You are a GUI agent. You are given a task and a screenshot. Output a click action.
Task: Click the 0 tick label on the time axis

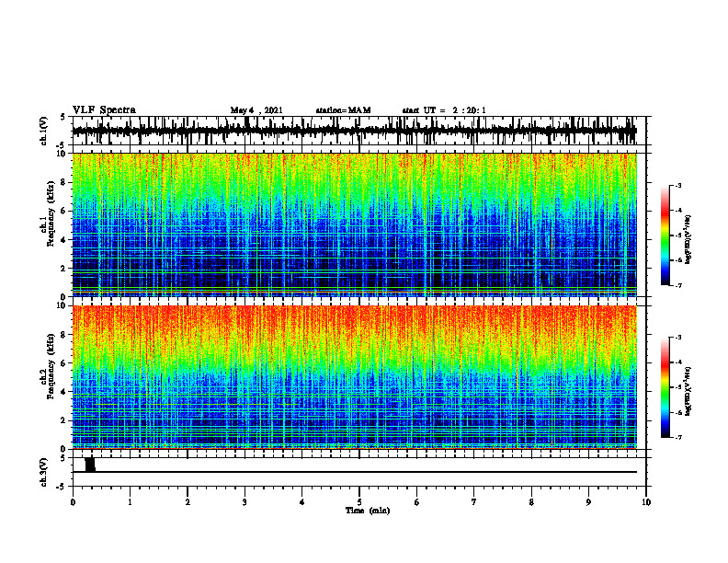pos(73,502)
